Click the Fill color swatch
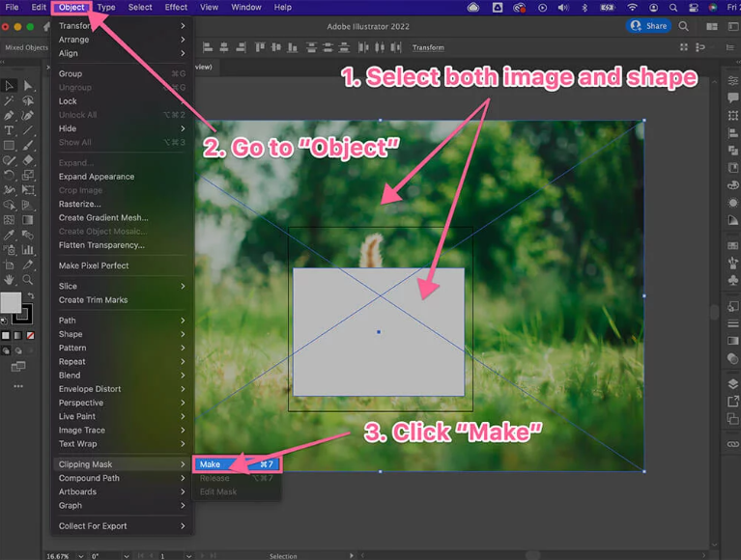741x560 pixels. [x=10, y=302]
